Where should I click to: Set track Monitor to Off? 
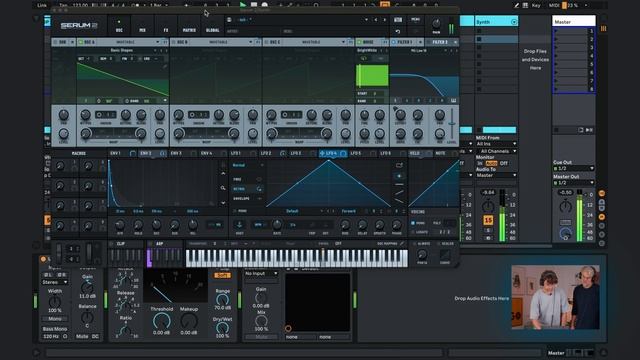coord(504,163)
